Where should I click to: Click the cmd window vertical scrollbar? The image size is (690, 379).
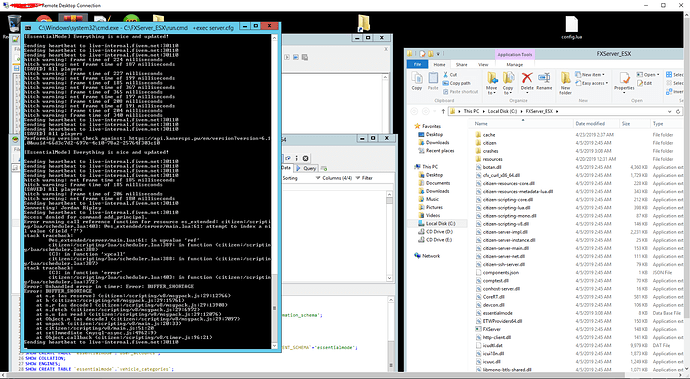click(275, 191)
